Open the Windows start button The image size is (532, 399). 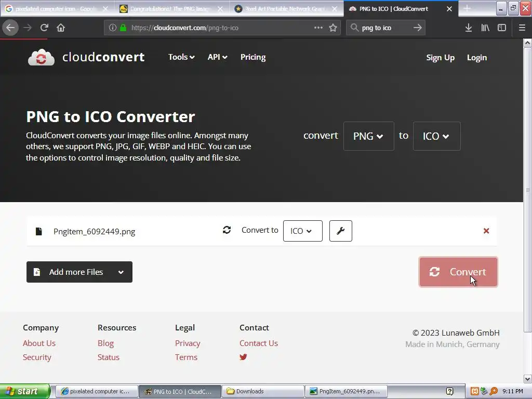click(x=25, y=391)
